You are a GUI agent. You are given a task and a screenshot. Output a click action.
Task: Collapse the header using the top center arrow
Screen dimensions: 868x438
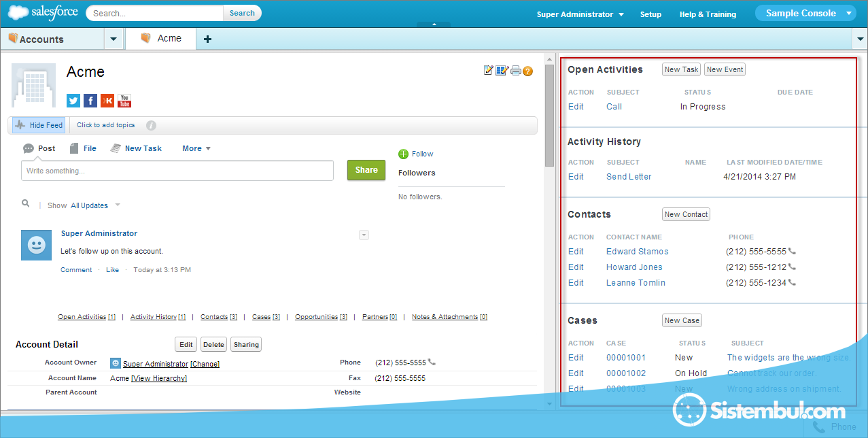[x=434, y=24]
